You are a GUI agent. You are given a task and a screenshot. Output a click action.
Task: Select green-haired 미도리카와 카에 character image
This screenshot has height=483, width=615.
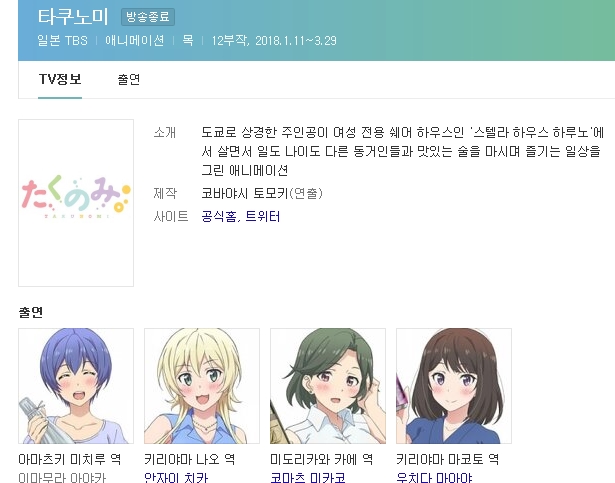click(x=328, y=386)
